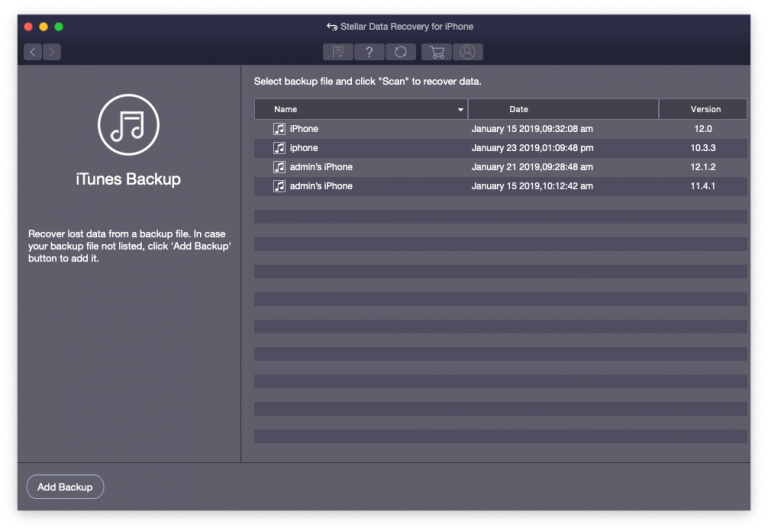Click the yellow minimize window button

43,26
